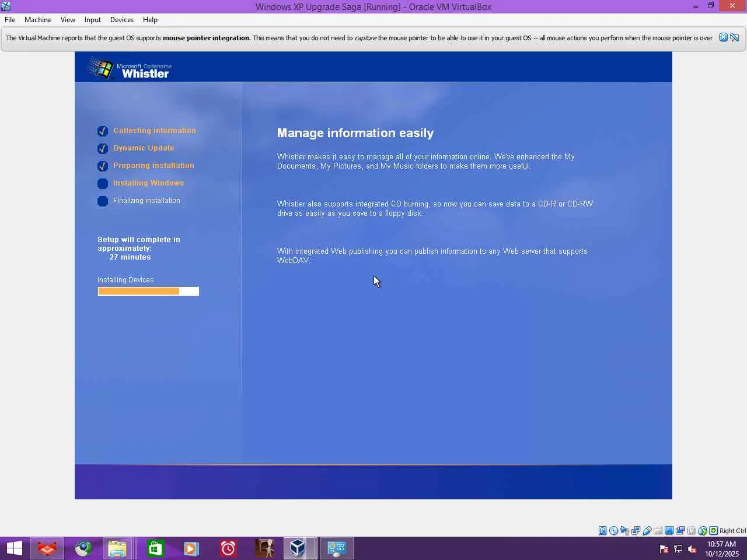Click the Installing Devices progress bar
This screenshot has width=747, height=560.
coord(148,291)
